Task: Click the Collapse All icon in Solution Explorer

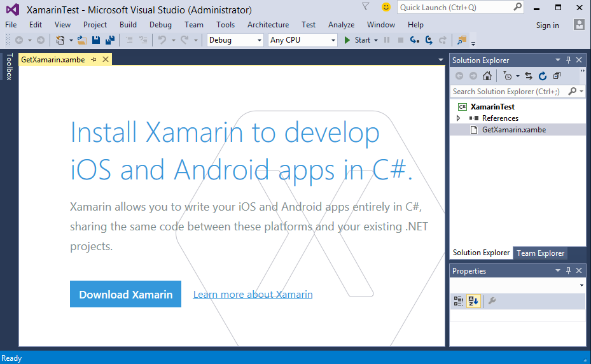Action: tap(557, 76)
